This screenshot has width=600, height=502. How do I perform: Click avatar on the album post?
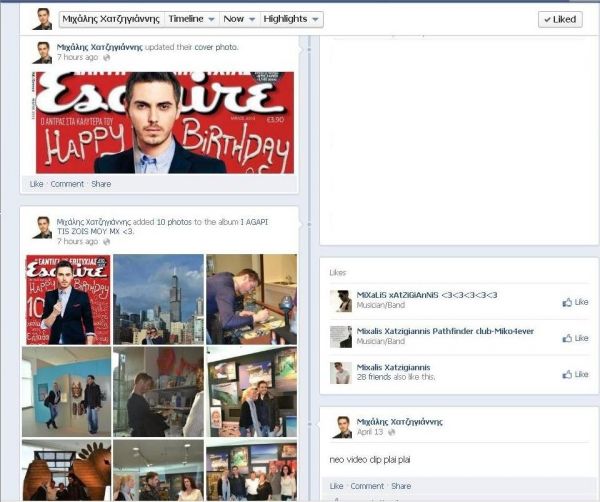coord(42,227)
